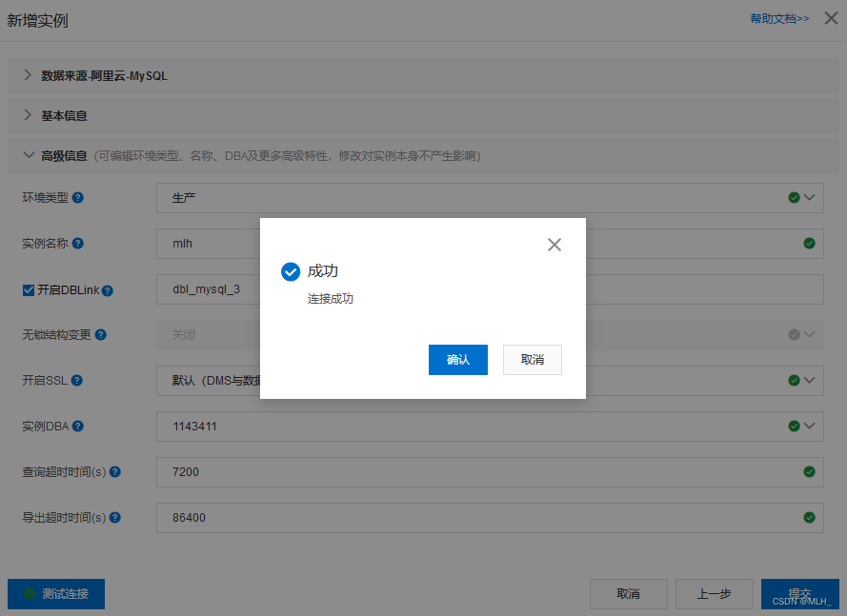Click the 上一步 button
This screenshot has width=847, height=616.
(715, 594)
